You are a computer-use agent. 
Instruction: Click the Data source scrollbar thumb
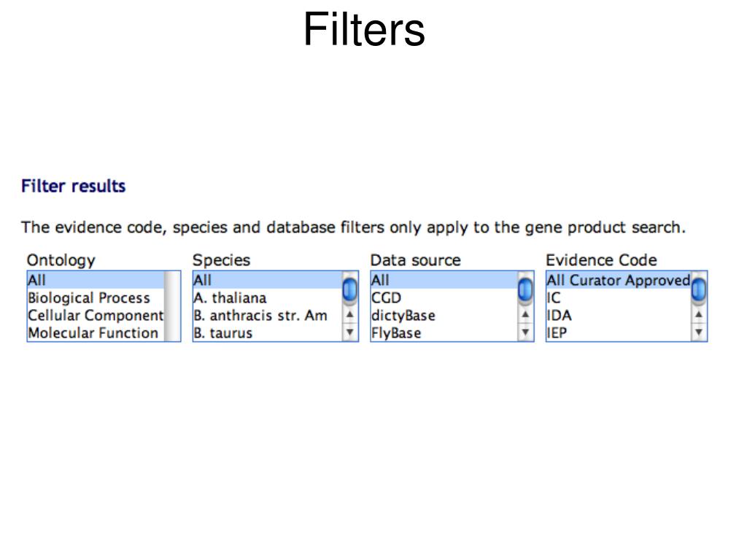pos(525,289)
